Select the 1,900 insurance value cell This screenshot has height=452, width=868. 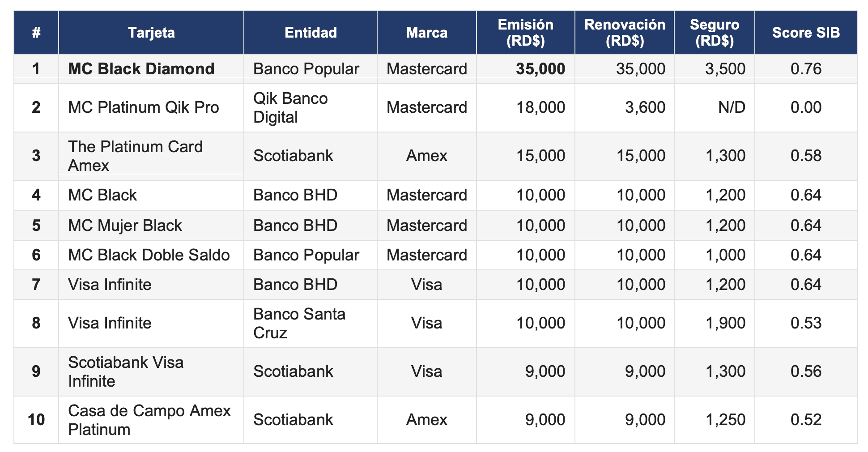725,323
